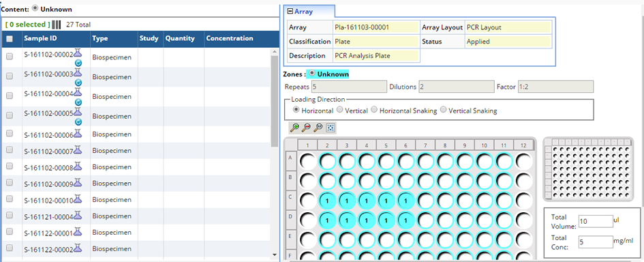This screenshot has width=644, height=262.
Task: Click flask icon of S-161102-00010
Action: tap(78, 199)
